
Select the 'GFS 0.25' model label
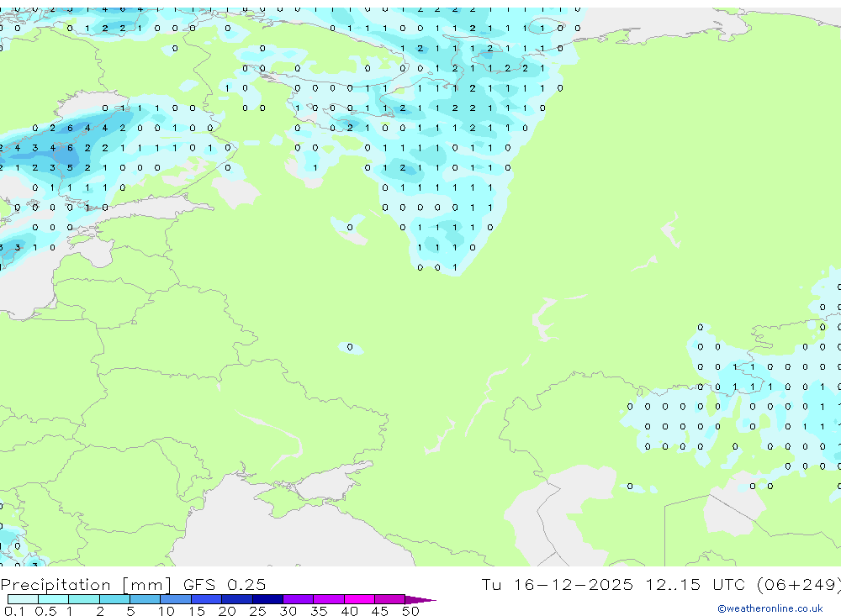tap(225, 584)
